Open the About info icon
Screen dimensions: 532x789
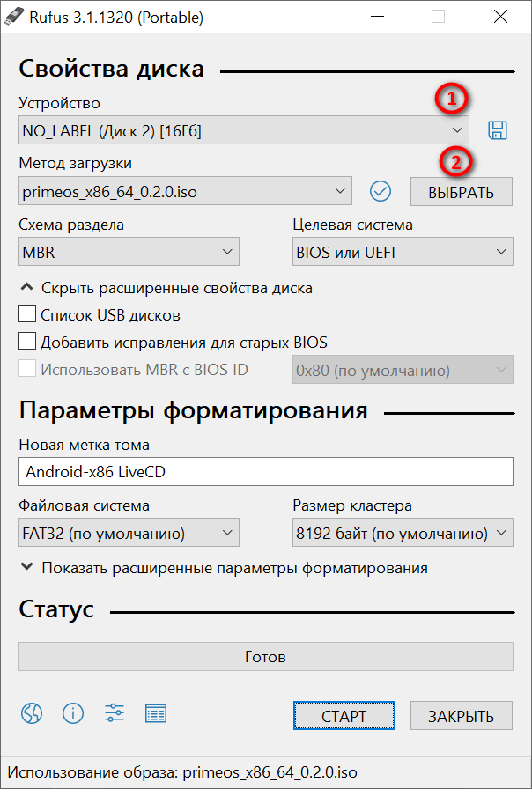tap(73, 713)
